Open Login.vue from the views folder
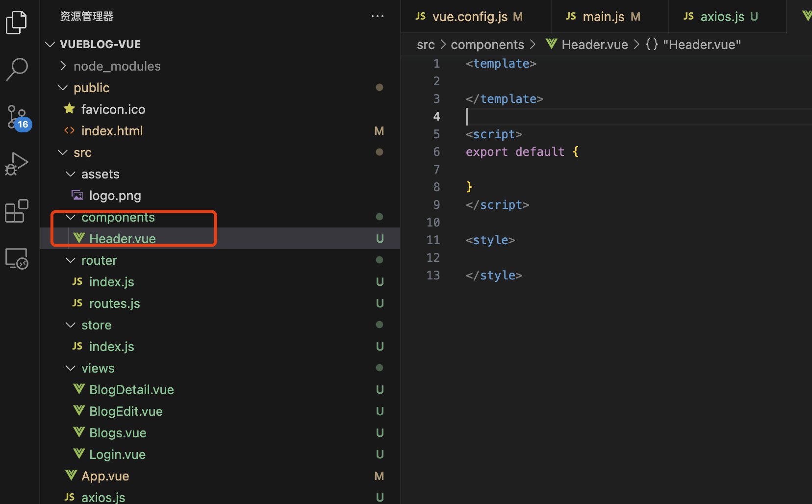812x504 pixels. coord(117,454)
